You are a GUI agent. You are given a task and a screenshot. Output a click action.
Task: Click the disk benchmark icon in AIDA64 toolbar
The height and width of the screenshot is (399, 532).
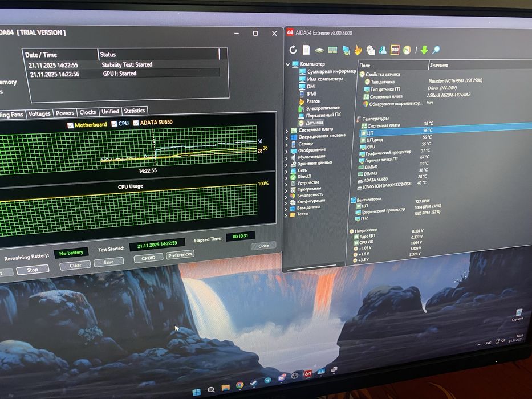319,51
